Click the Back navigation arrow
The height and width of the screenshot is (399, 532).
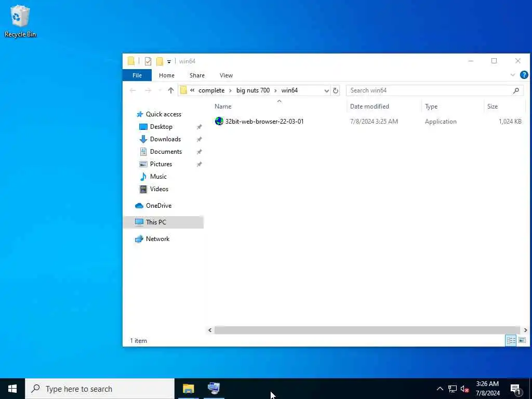pyautogui.click(x=132, y=90)
